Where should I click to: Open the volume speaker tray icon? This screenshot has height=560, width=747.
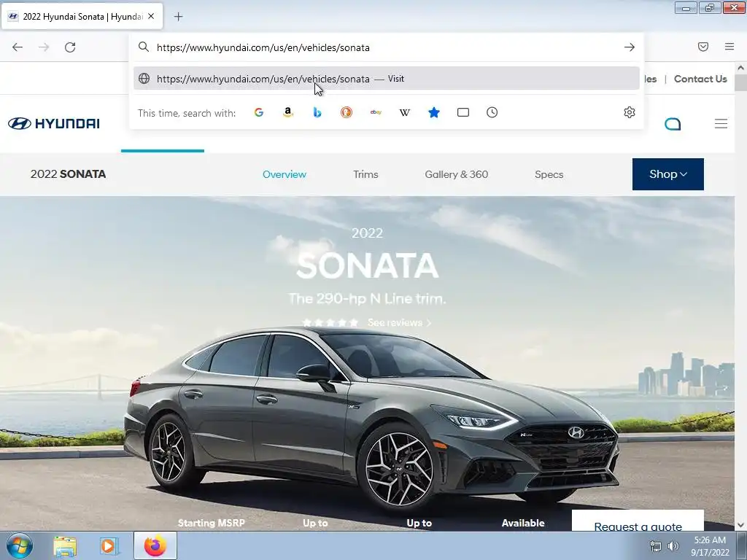[673, 546]
